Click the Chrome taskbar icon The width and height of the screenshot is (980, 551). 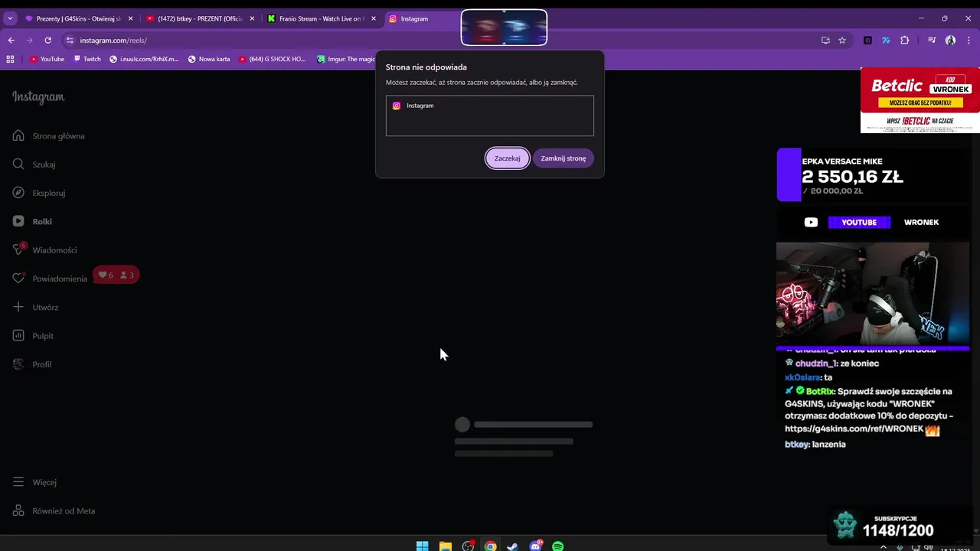click(490, 546)
